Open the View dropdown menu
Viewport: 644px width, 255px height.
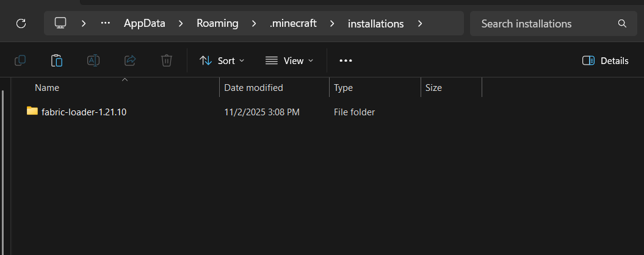pos(289,60)
